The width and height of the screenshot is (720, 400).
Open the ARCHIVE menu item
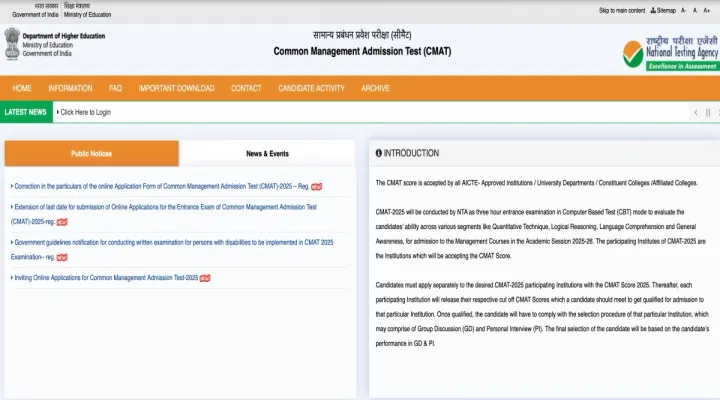coord(375,88)
